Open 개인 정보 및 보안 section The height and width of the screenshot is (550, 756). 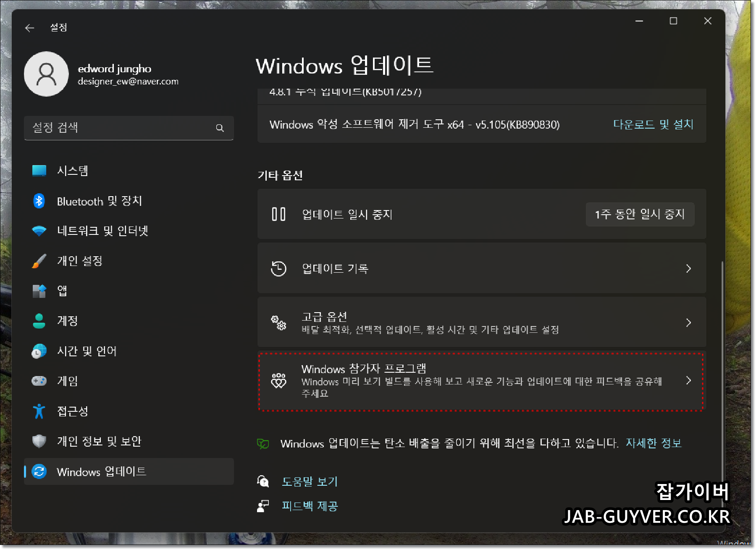pyautogui.click(x=129, y=441)
